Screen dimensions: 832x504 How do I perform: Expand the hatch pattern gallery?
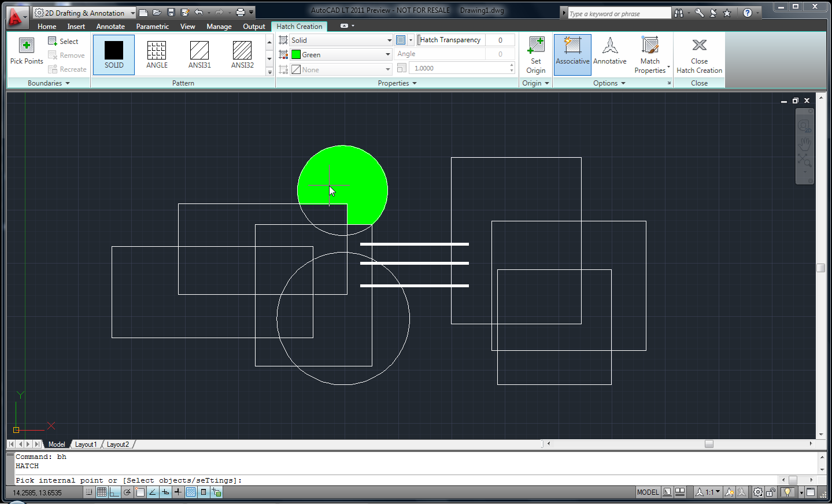click(269, 72)
